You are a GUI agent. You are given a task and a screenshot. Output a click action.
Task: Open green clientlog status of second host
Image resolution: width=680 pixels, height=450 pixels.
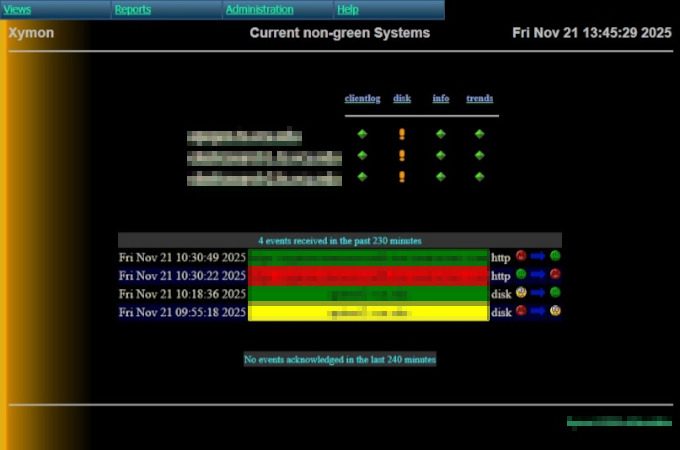[363, 155]
